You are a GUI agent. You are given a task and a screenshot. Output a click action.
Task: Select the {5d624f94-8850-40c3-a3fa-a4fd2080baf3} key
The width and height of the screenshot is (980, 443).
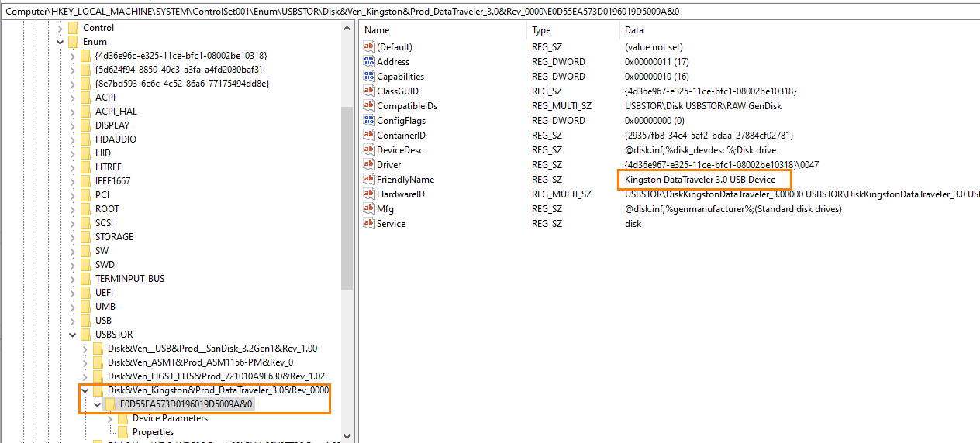179,70
